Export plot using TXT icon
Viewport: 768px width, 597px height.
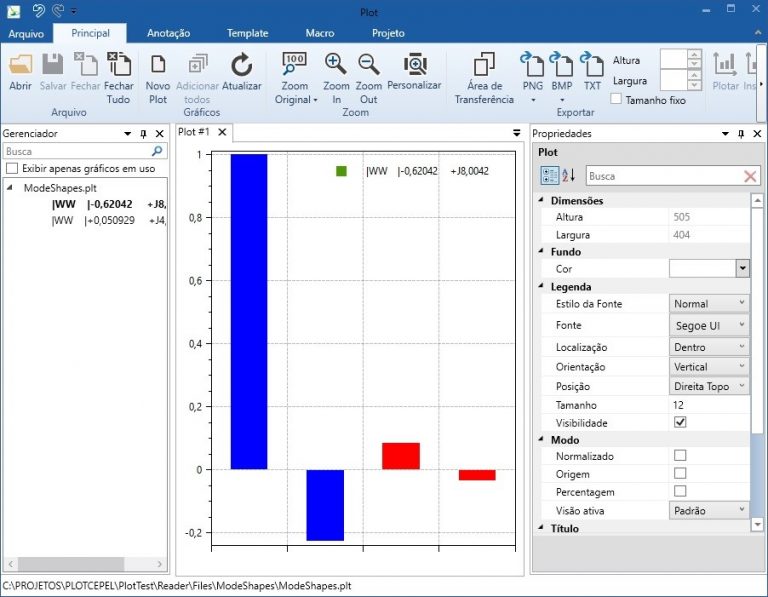pos(592,66)
